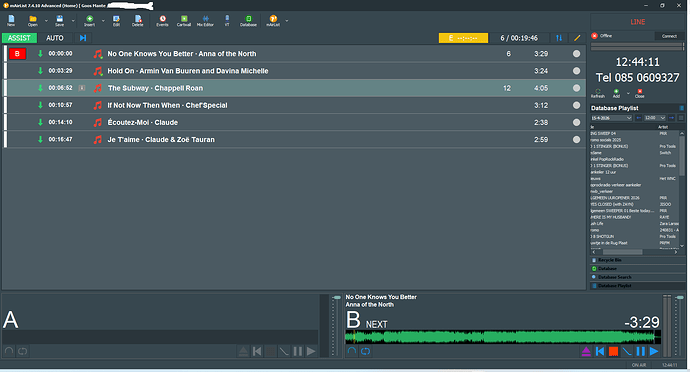The height and width of the screenshot is (372, 690).
Task: Fade out player B
Action: tap(627, 351)
